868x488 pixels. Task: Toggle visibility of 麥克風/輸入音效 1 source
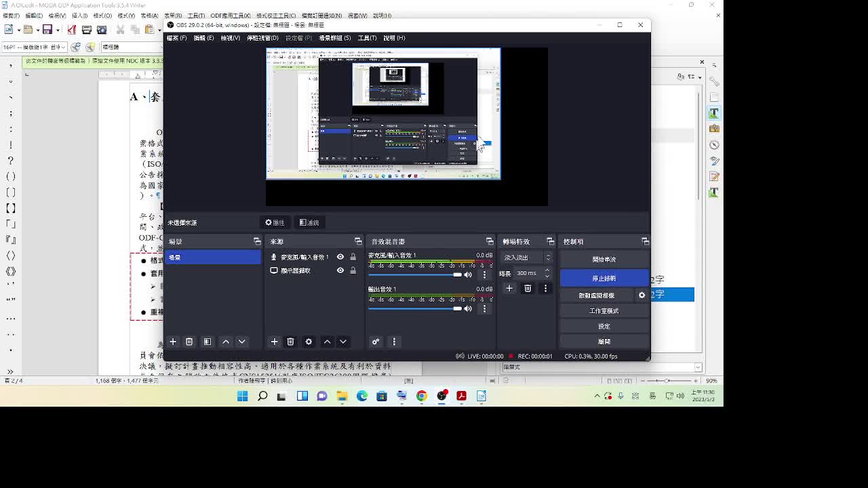click(x=340, y=257)
